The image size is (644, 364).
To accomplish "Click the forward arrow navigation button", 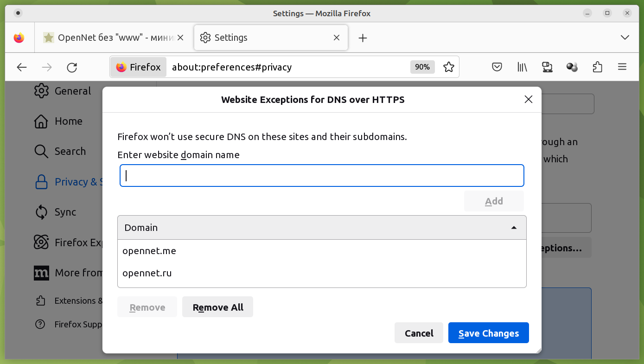I will tap(47, 67).
